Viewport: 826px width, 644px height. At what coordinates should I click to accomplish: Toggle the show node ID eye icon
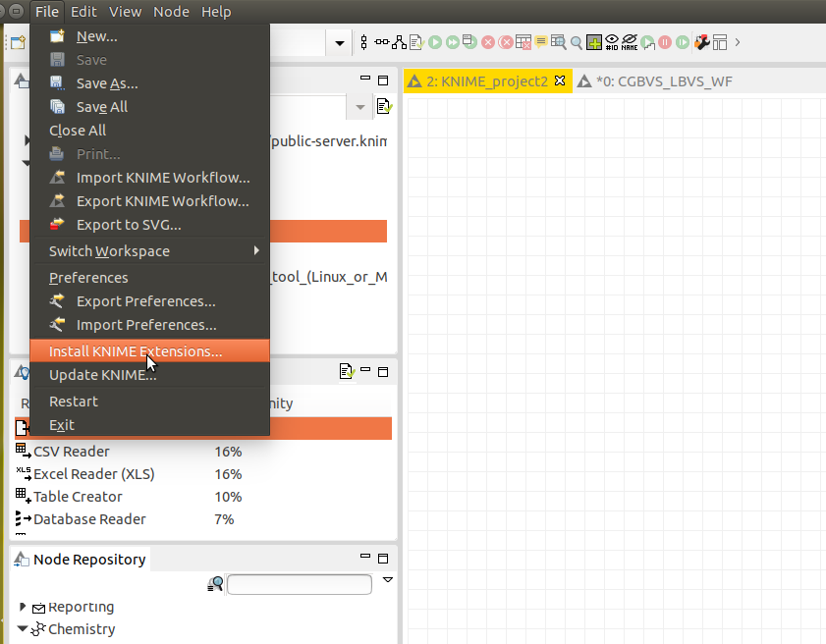click(612, 42)
